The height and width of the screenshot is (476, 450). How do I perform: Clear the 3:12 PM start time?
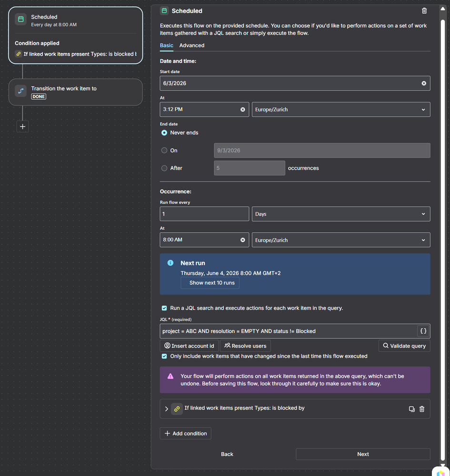242,109
